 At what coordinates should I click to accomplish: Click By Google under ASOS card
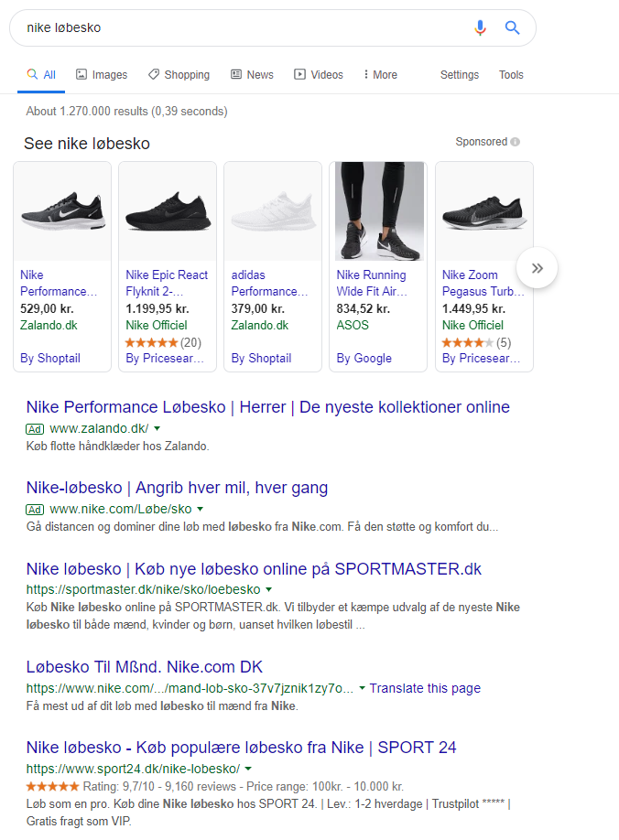364,359
